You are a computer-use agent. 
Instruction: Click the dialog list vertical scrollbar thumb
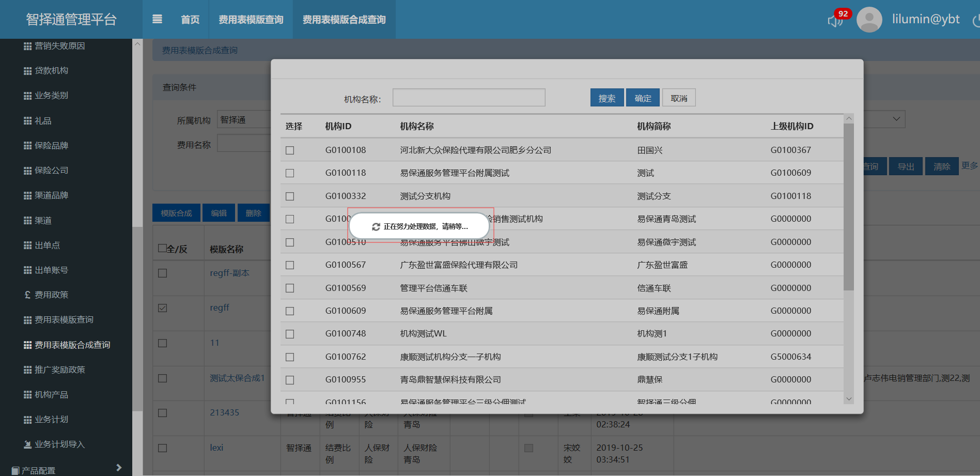tap(849, 207)
